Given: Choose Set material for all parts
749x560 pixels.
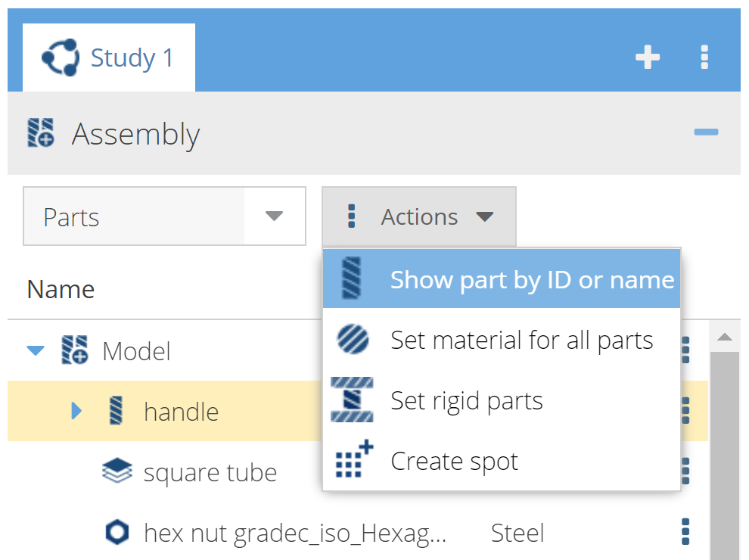Looking at the screenshot, I should pyautogui.click(x=502, y=340).
